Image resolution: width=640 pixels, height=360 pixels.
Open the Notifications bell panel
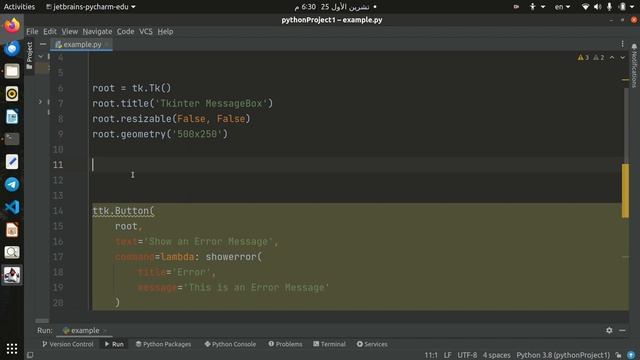click(x=634, y=65)
